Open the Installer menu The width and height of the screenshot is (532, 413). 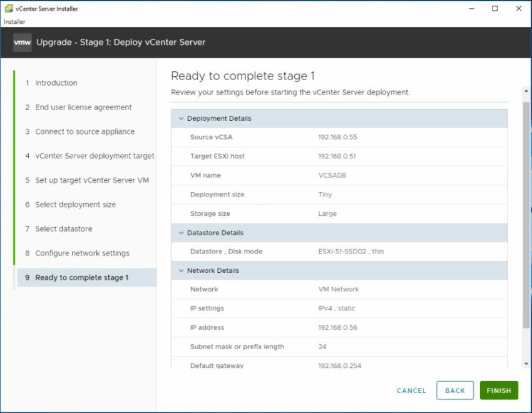(14, 22)
